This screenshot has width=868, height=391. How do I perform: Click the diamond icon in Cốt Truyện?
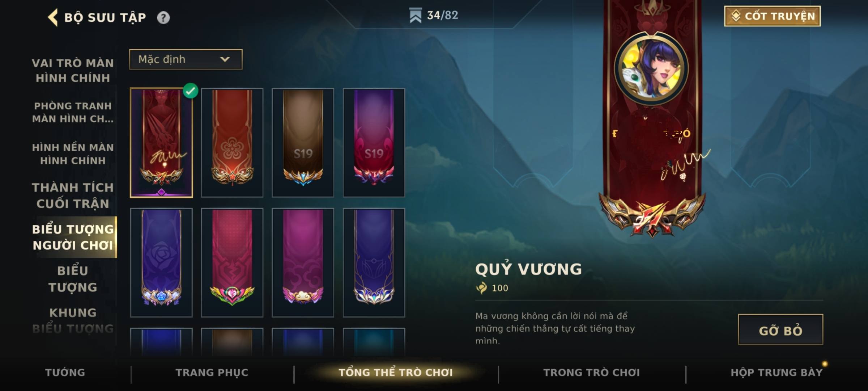pyautogui.click(x=736, y=16)
